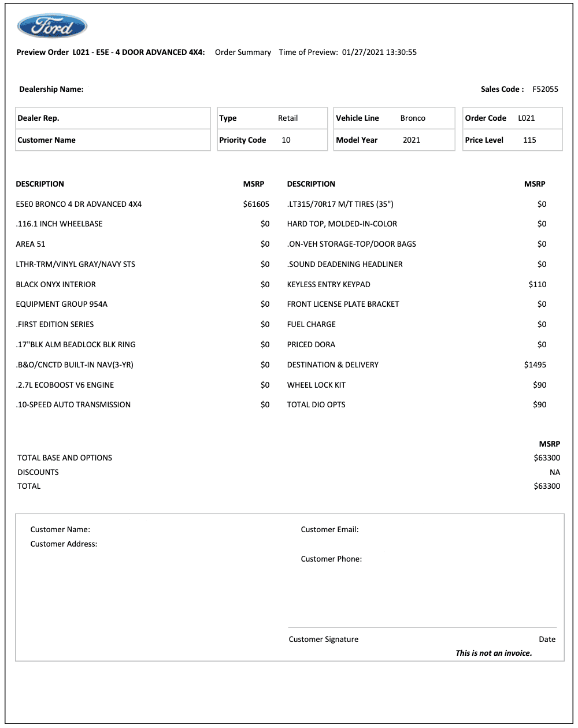Click the .SOUND DEADENING HEADLINER line
578x728 pixels.
[345, 264]
